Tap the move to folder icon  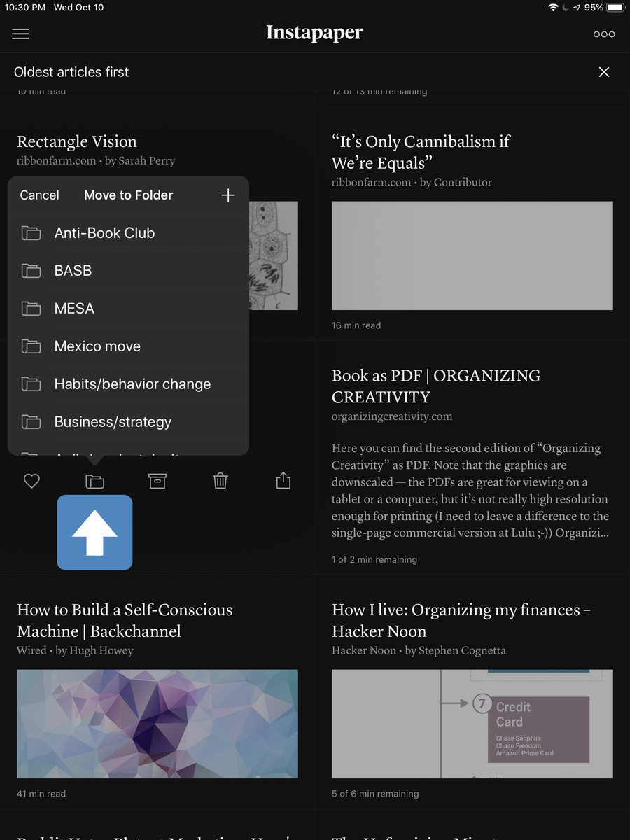[x=95, y=481]
